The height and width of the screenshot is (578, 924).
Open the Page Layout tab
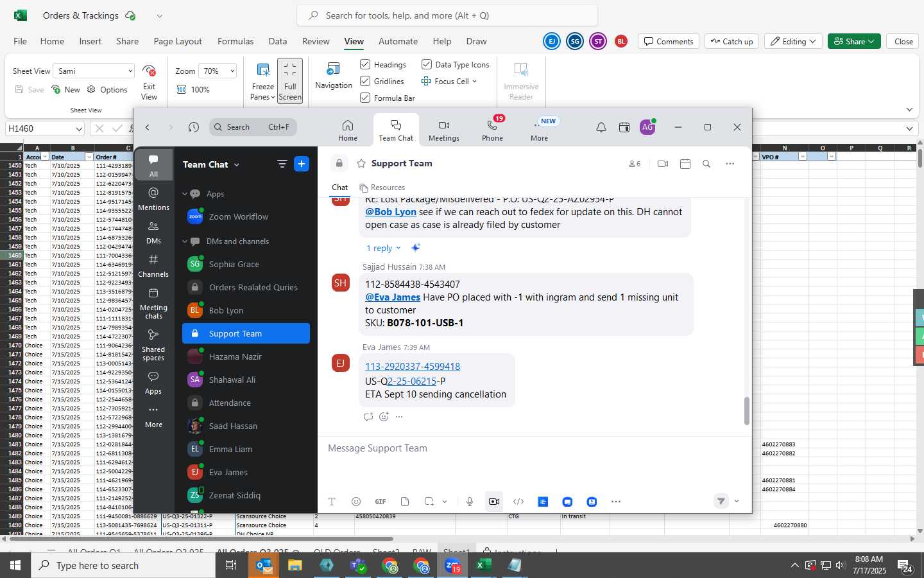pos(178,41)
